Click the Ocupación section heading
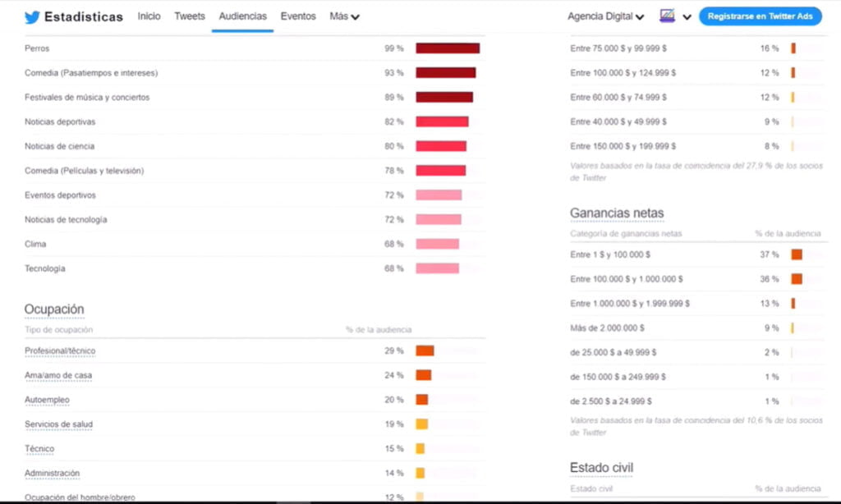This screenshot has width=841, height=504. (x=54, y=309)
